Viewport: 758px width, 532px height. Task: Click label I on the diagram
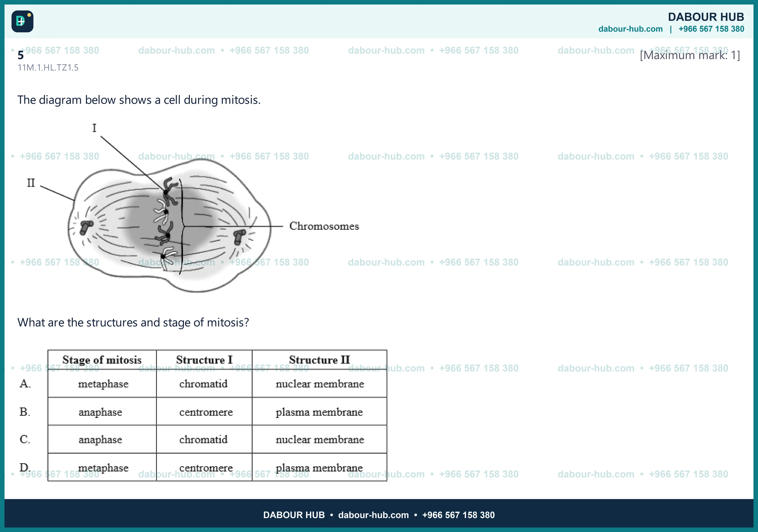point(94,128)
